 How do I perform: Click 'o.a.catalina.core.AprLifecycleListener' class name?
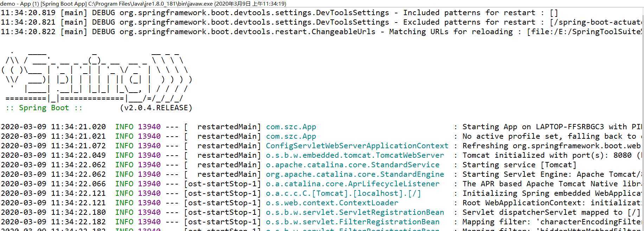pyautogui.click(x=353, y=184)
